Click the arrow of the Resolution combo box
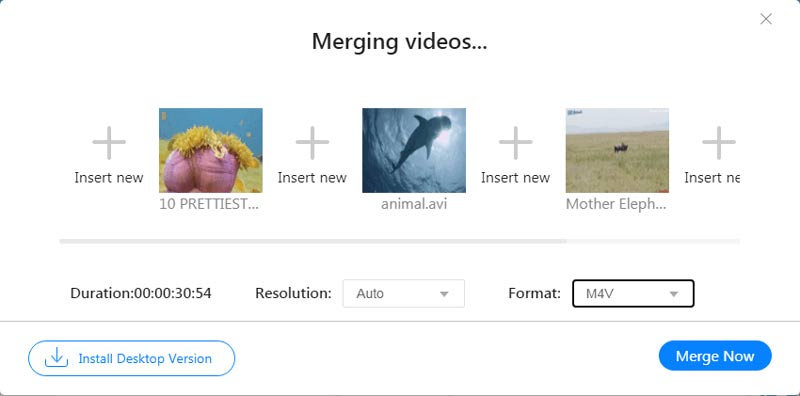The image size is (800, 396). 444,294
